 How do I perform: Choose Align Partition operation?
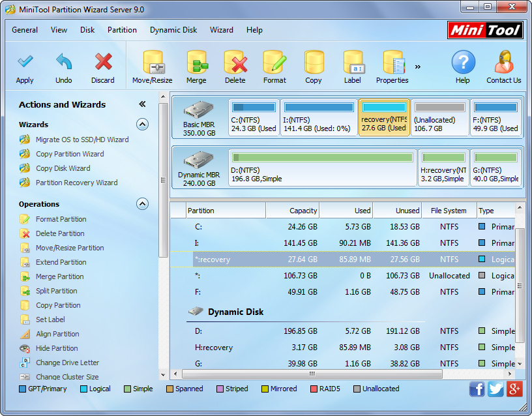(49, 334)
